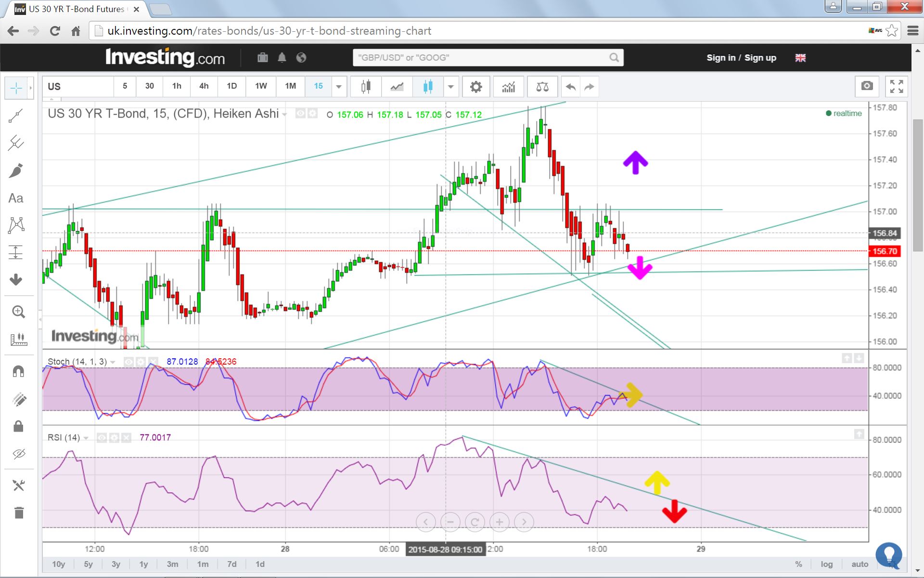Switch to the 4h interval
This screenshot has height=578, width=924.
204,86
